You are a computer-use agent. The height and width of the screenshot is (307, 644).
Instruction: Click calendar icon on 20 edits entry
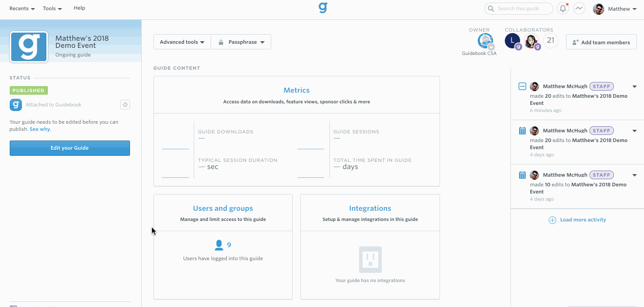(x=522, y=131)
